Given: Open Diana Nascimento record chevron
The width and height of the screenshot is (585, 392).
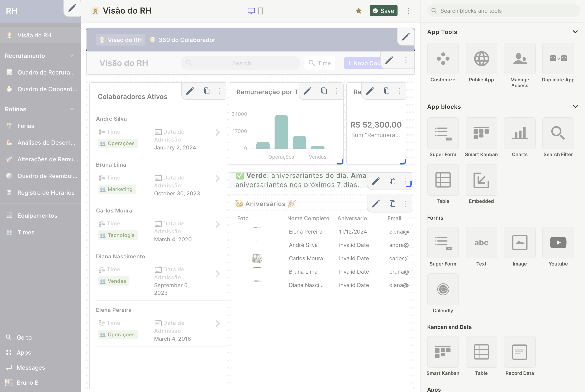Looking at the screenshot, I should coord(218,274).
